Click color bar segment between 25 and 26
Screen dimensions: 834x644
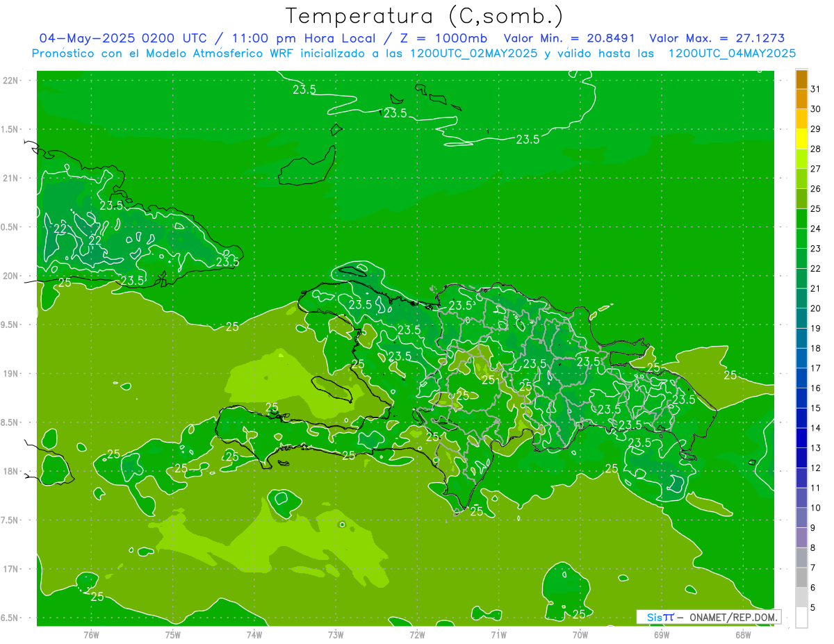(x=801, y=199)
